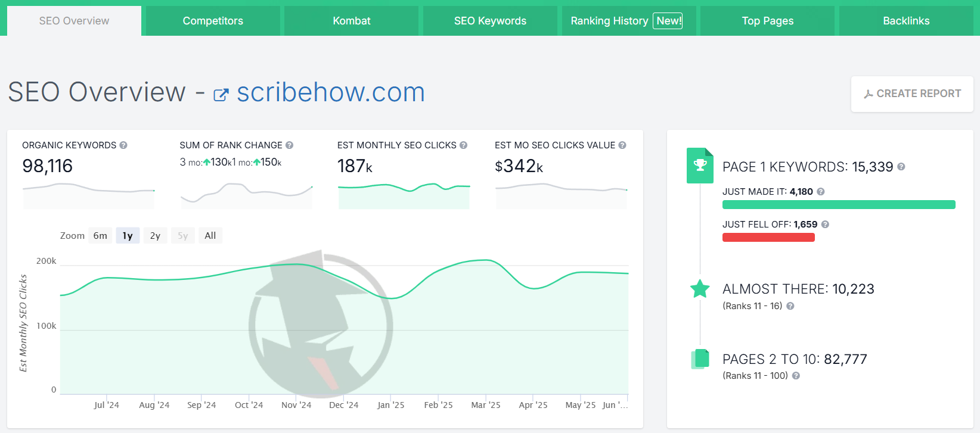Open the Kombat tab

tap(352, 21)
